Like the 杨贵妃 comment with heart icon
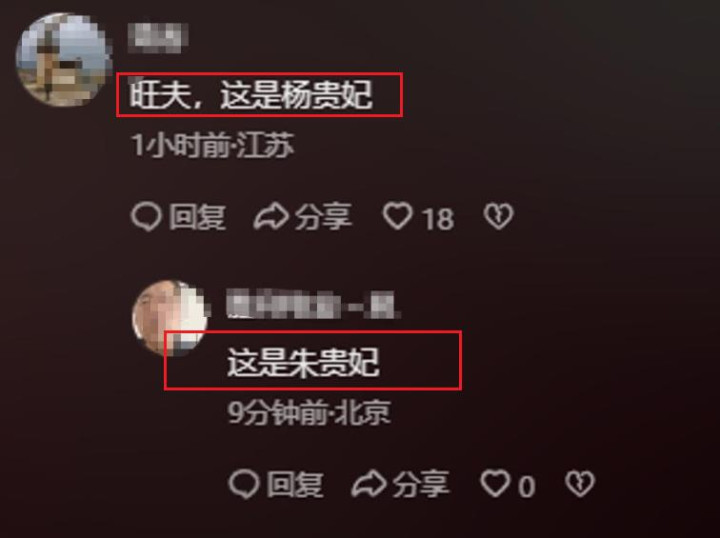Viewport: 720px width, 538px height. [x=398, y=217]
